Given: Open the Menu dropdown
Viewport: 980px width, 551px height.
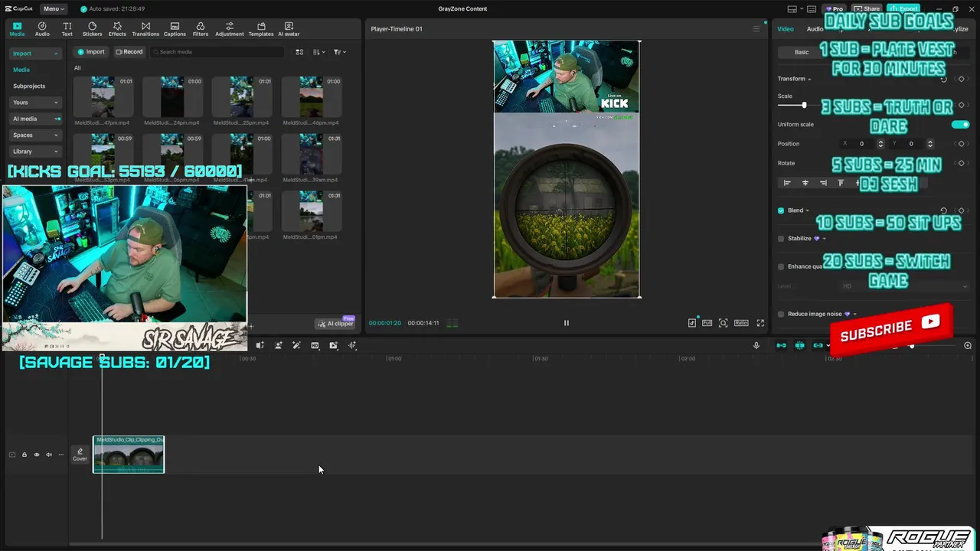Looking at the screenshot, I should [x=54, y=8].
